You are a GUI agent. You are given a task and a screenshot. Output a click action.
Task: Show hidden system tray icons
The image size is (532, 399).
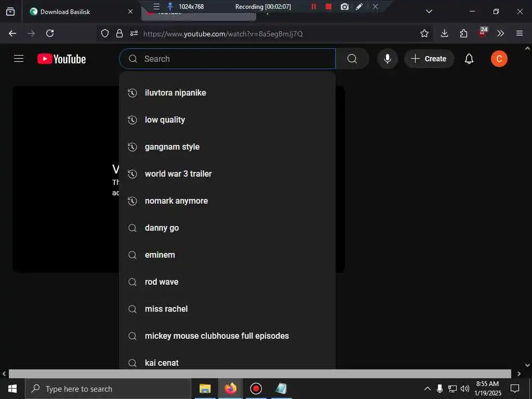coord(428,389)
